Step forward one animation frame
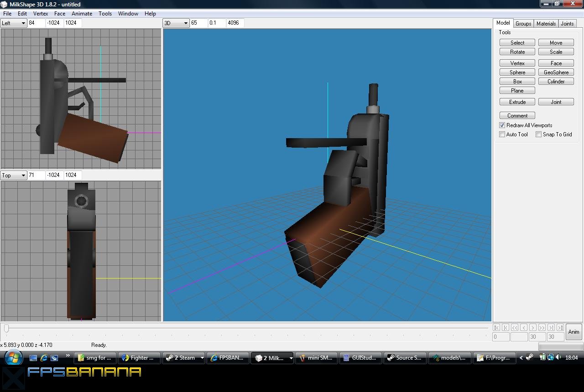Screen dimensions: 584x392 [533, 328]
